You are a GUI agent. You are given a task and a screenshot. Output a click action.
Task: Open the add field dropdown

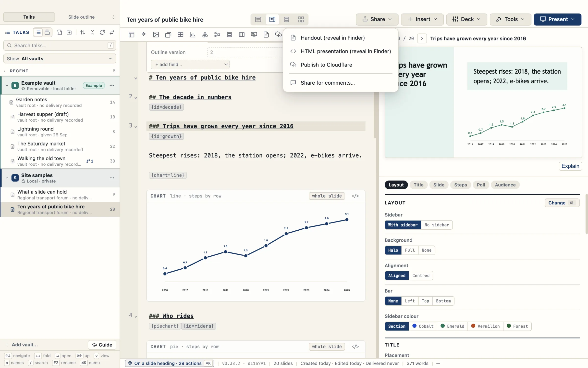pyautogui.click(x=190, y=64)
